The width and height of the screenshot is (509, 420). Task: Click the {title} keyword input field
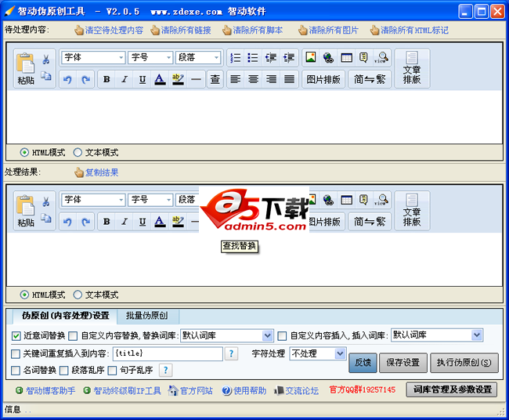point(168,353)
